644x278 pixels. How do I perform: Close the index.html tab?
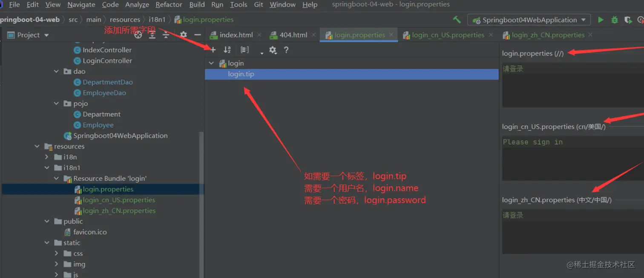(258, 35)
